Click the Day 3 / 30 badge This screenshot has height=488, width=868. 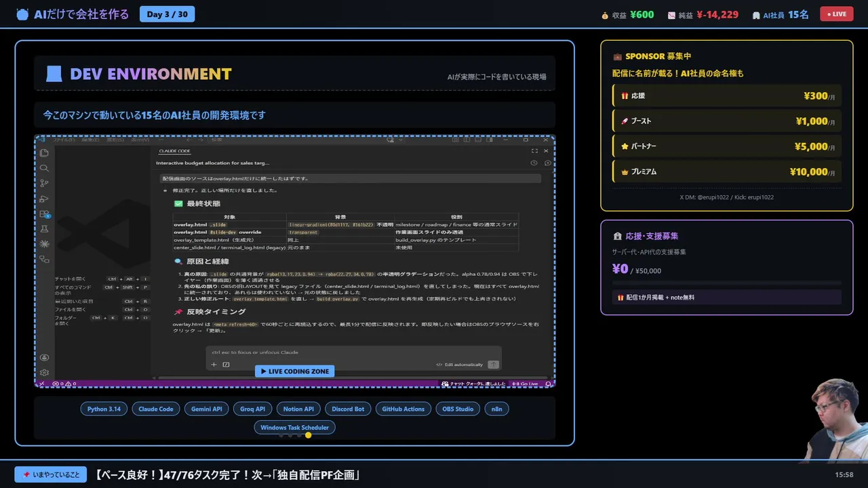coord(167,14)
